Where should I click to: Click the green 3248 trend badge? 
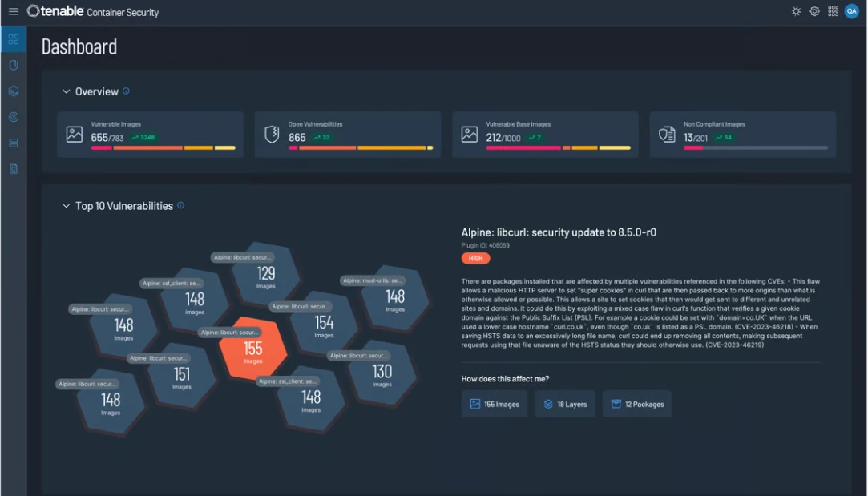[143, 137]
